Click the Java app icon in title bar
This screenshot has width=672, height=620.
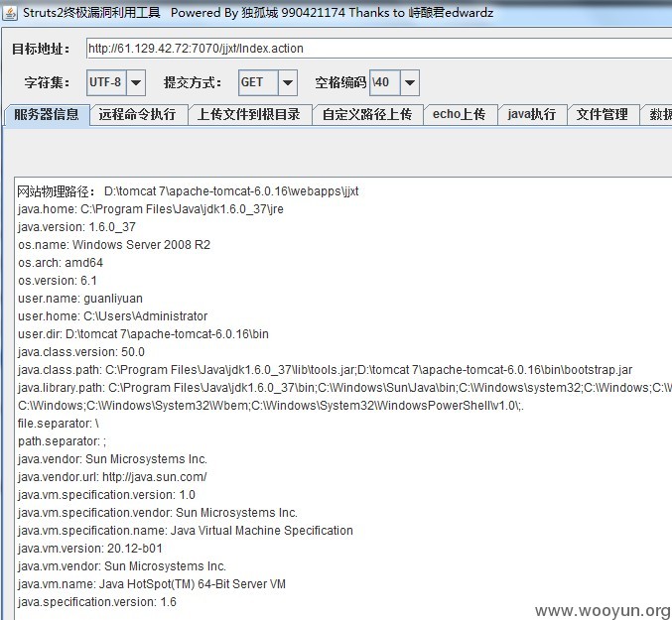(10, 13)
